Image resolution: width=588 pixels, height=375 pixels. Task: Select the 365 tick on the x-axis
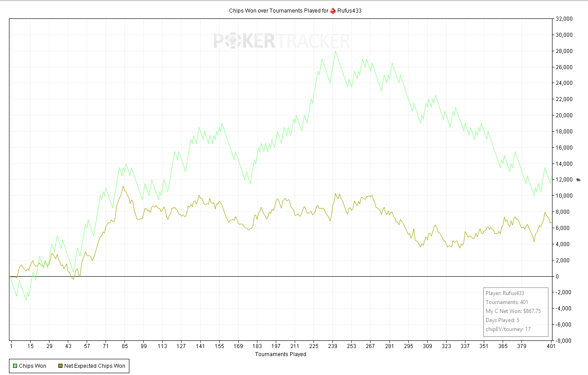503,347
